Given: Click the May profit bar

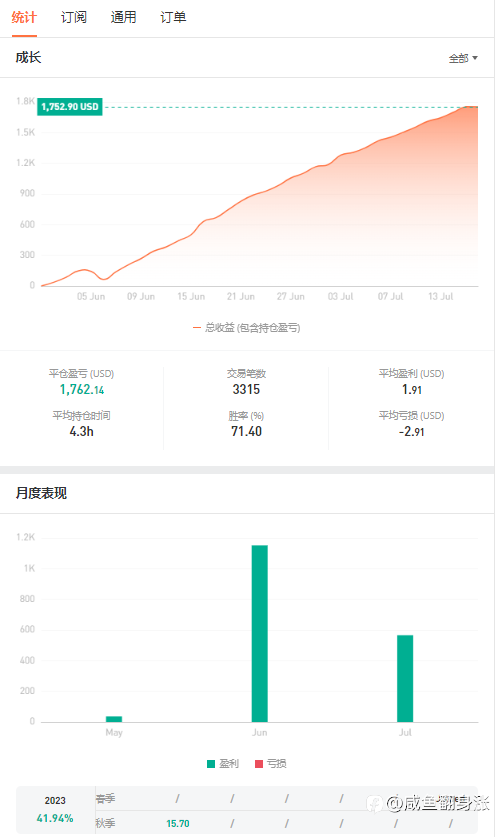Looking at the screenshot, I should [114, 719].
